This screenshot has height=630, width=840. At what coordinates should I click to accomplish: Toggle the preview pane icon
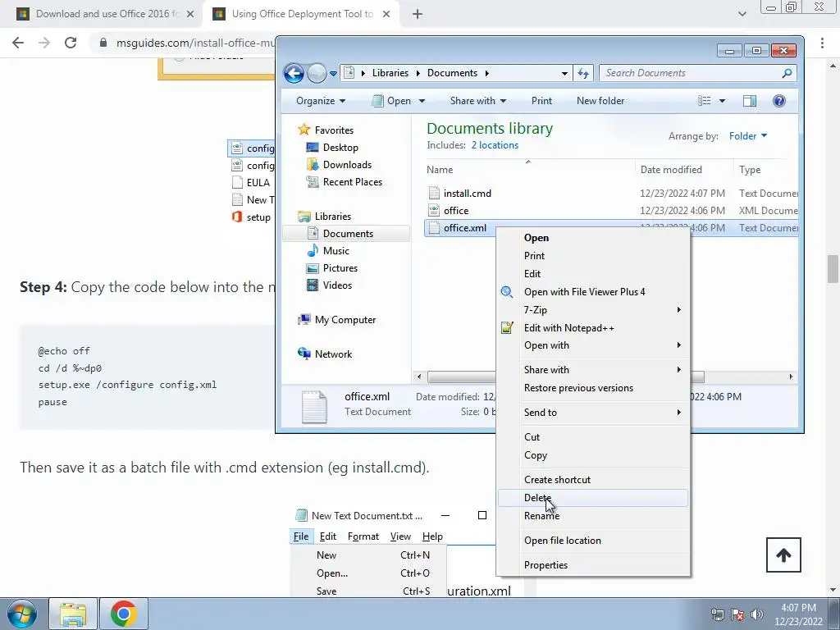(x=750, y=101)
